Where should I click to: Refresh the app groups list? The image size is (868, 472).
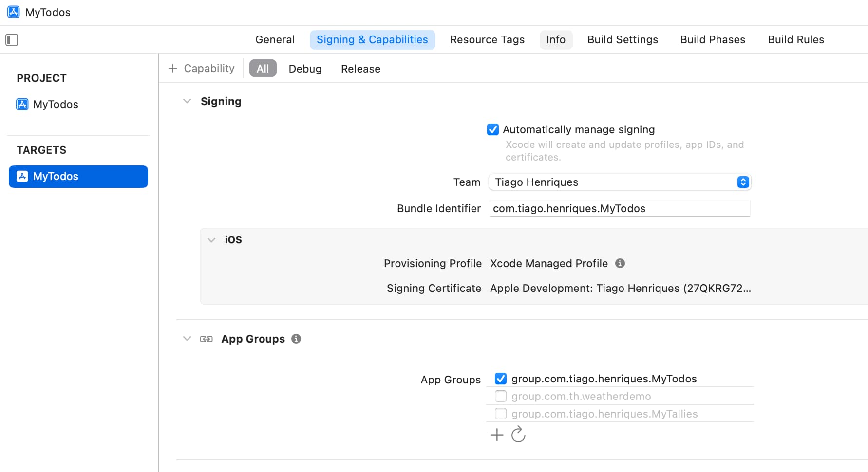[x=518, y=434]
